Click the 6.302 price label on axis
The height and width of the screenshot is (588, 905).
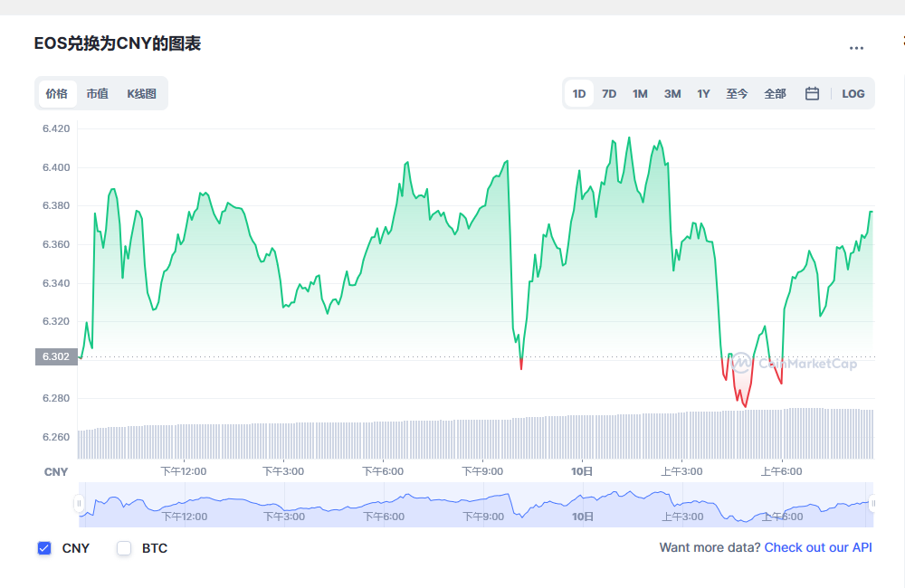tap(56, 356)
